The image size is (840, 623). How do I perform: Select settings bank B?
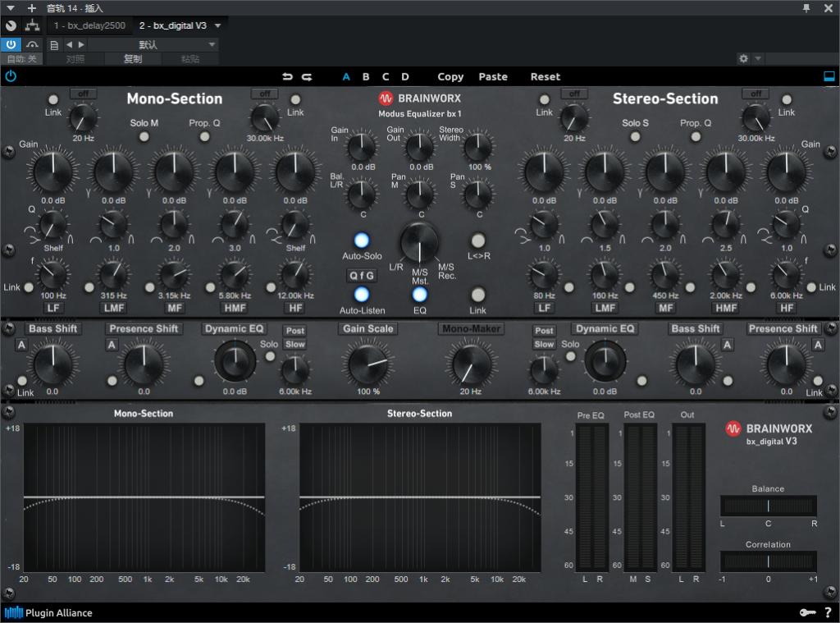[366, 76]
